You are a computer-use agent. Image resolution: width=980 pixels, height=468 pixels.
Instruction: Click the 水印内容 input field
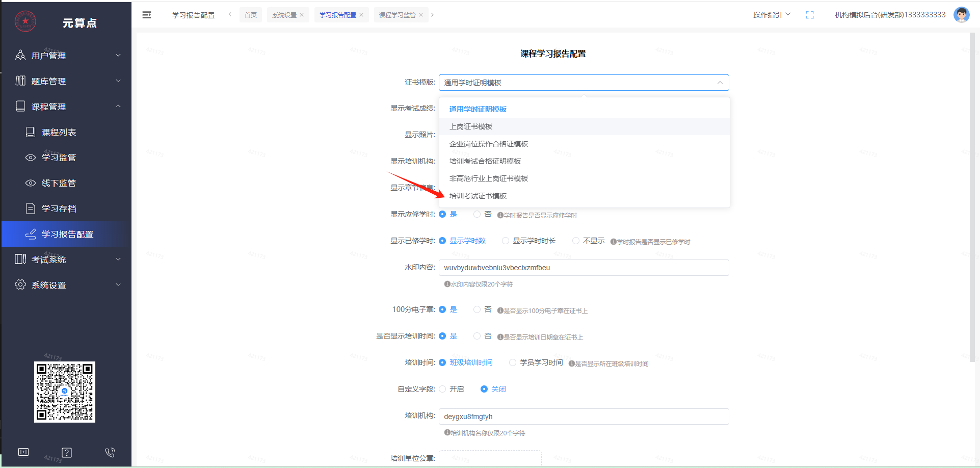(584, 268)
